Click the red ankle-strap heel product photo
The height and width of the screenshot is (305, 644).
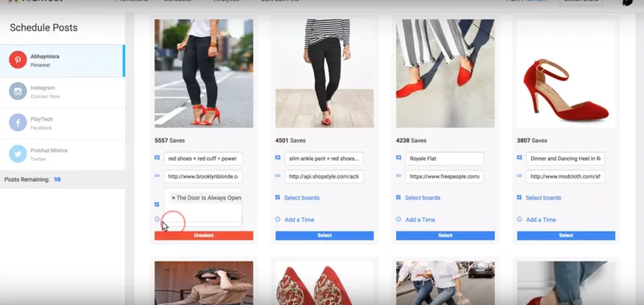566,73
